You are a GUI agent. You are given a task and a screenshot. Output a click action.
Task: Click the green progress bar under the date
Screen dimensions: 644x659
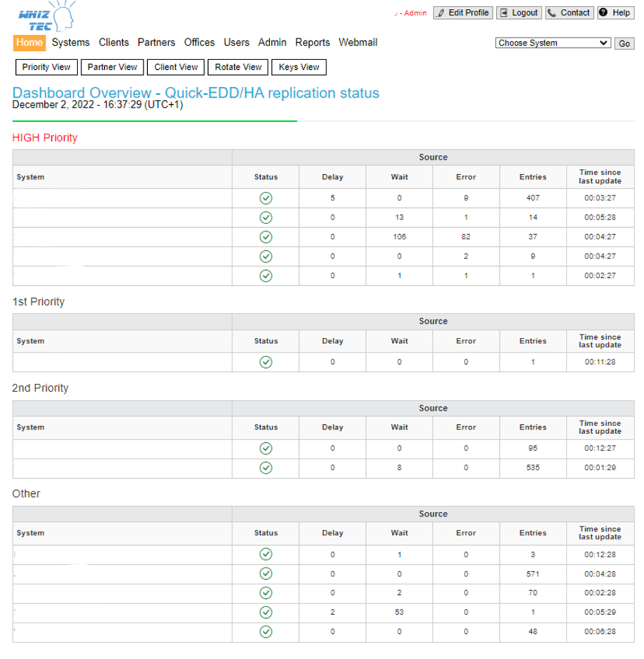point(154,119)
